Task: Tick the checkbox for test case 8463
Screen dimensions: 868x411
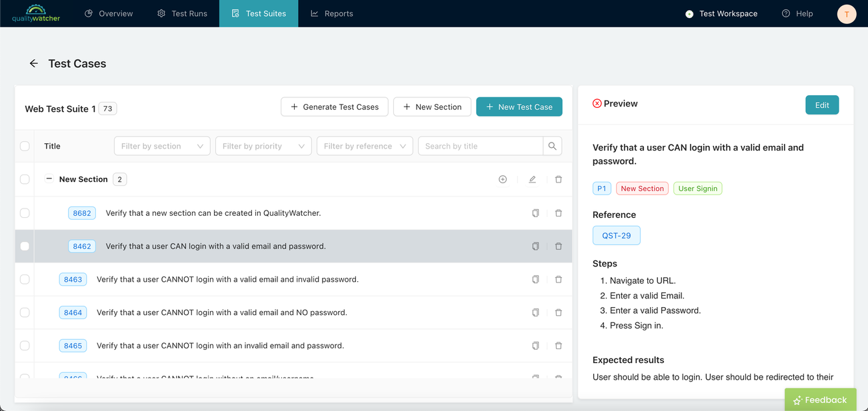Action: point(25,280)
